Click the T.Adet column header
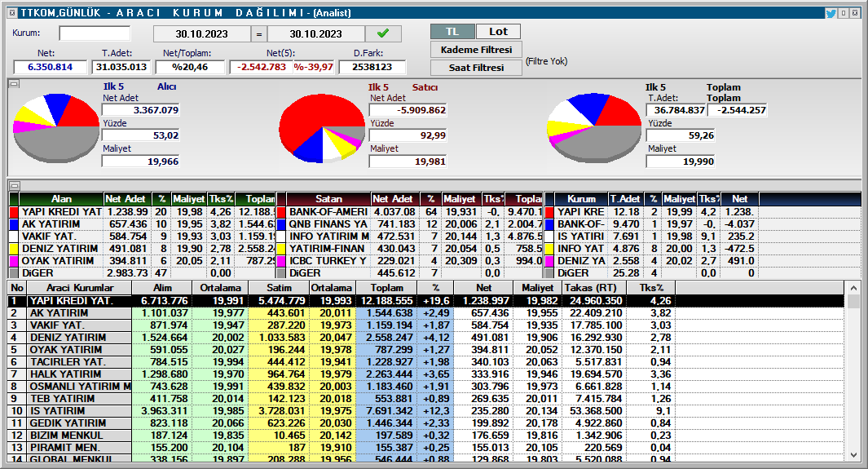The image size is (868, 469). coord(625,199)
